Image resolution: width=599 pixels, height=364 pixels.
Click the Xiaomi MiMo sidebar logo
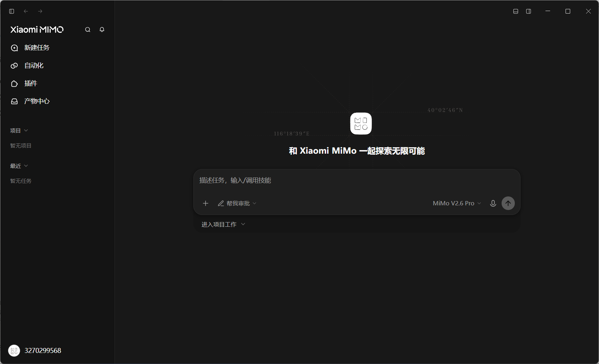(37, 30)
